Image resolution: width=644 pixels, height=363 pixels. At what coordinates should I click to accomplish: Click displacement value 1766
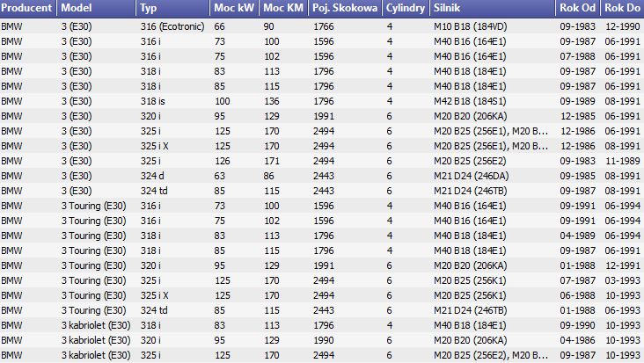click(x=323, y=26)
